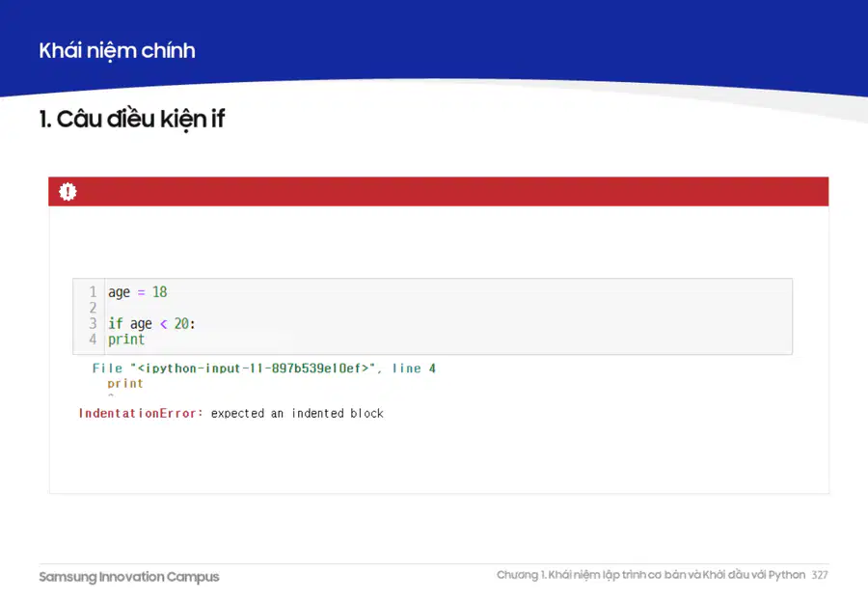Click line number 1 in code gutter
The height and width of the screenshot is (601, 868).
pos(93,292)
